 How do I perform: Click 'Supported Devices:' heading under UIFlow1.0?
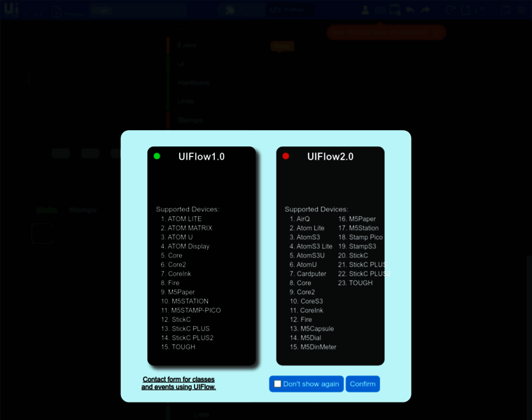point(188,209)
